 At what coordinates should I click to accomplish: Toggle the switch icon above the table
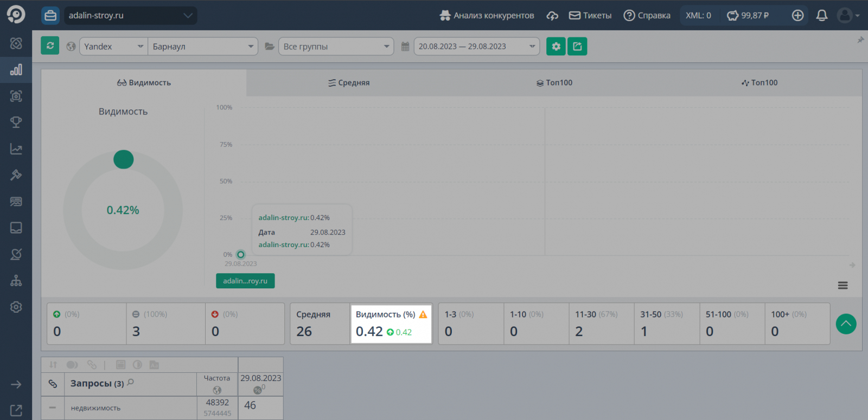tap(72, 365)
